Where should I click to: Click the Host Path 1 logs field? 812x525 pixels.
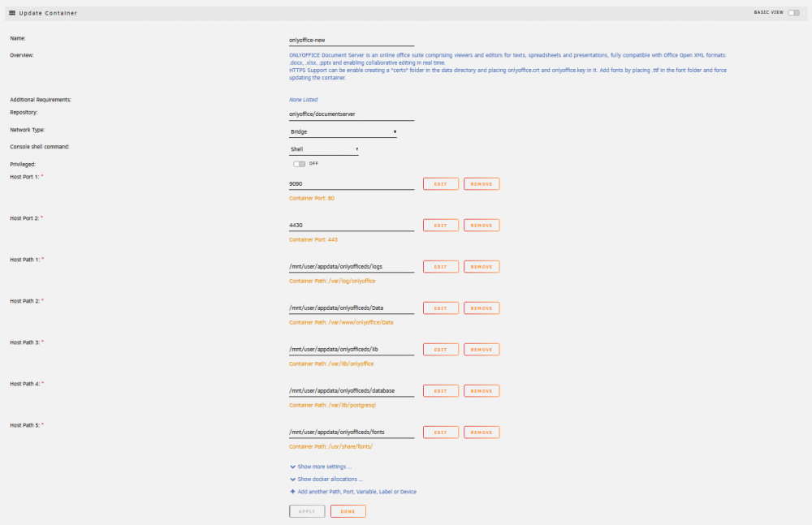point(352,267)
